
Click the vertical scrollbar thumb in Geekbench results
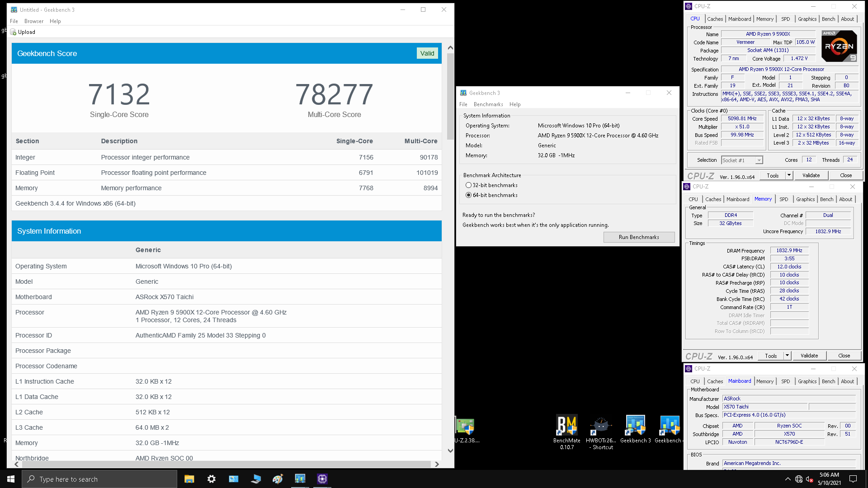pos(450,96)
